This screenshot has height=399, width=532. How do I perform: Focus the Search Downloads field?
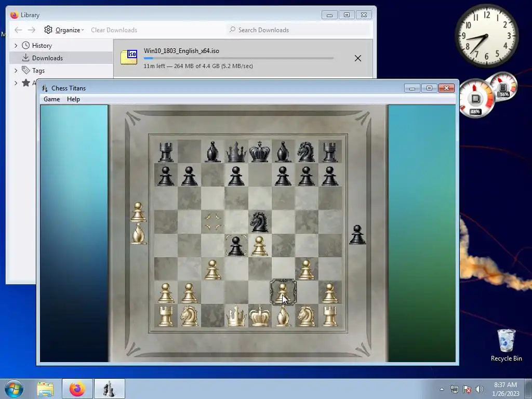pos(299,30)
